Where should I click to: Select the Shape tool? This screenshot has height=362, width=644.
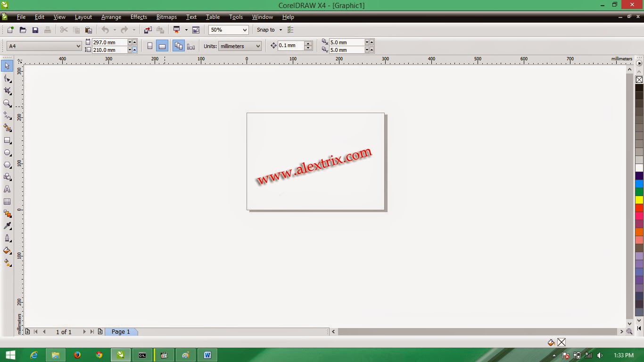7,79
